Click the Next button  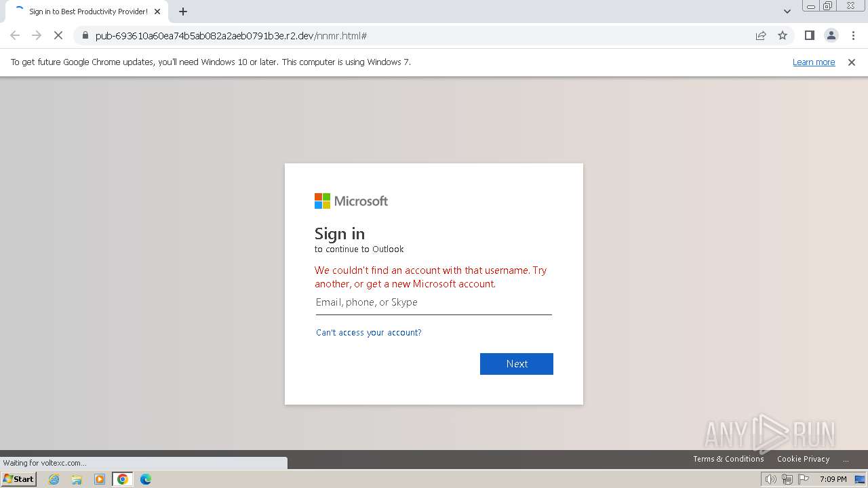[517, 364]
